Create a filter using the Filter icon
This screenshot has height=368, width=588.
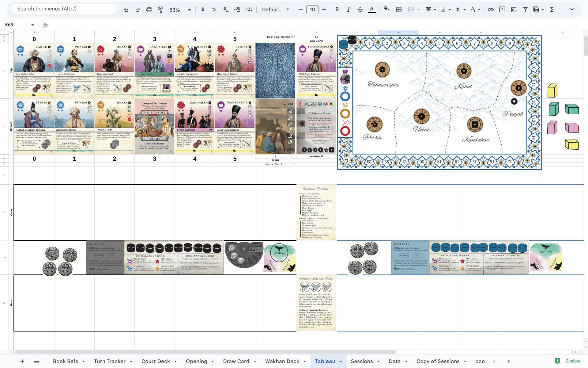coord(525,10)
